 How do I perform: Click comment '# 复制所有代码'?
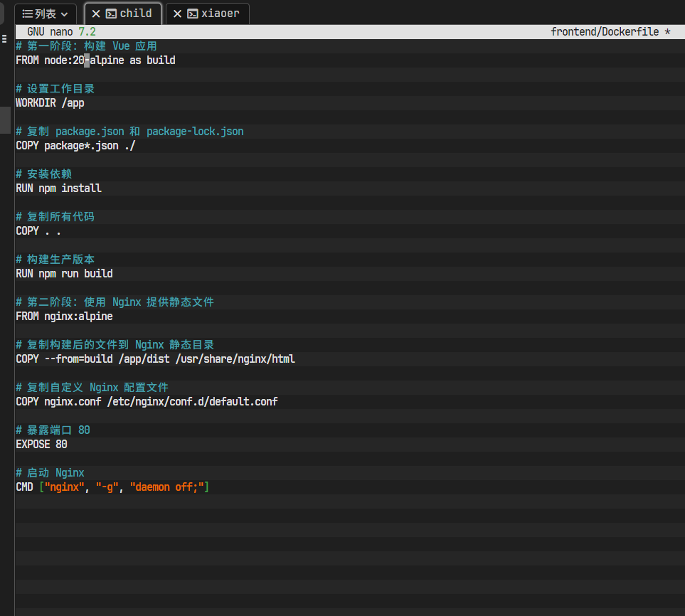pyautogui.click(x=55, y=217)
